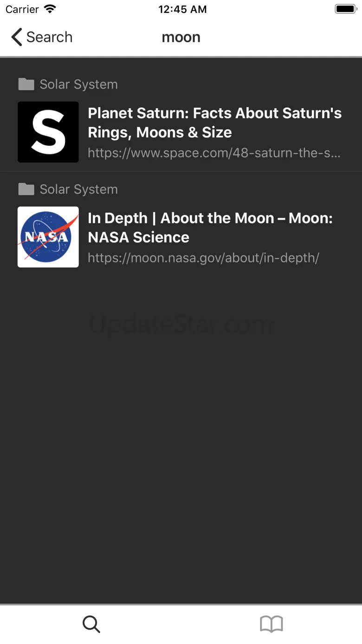
Task: Select the Solar System label above the Saturn result
Action: tap(78, 85)
